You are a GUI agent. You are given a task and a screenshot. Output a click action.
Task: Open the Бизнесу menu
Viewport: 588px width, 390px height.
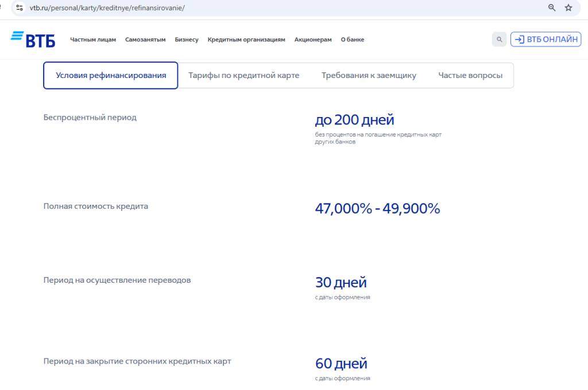coord(187,40)
